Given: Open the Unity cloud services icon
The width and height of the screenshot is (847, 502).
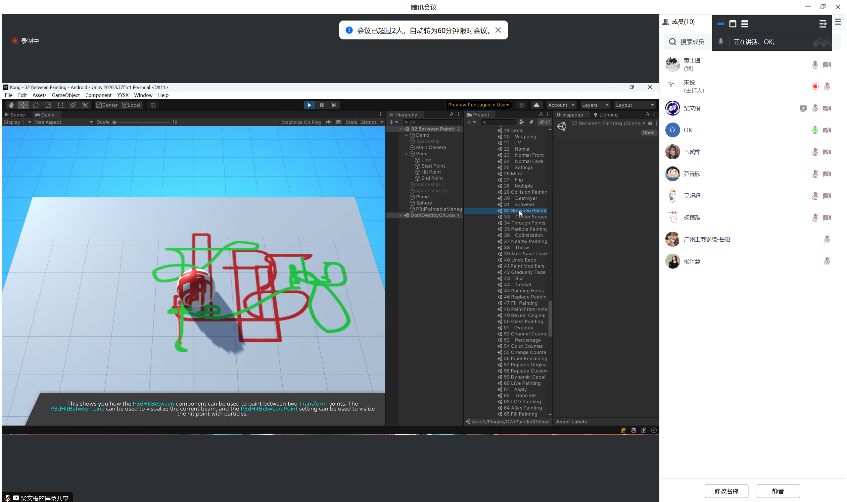Looking at the screenshot, I should pyautogui.click(x=536, y=104).
